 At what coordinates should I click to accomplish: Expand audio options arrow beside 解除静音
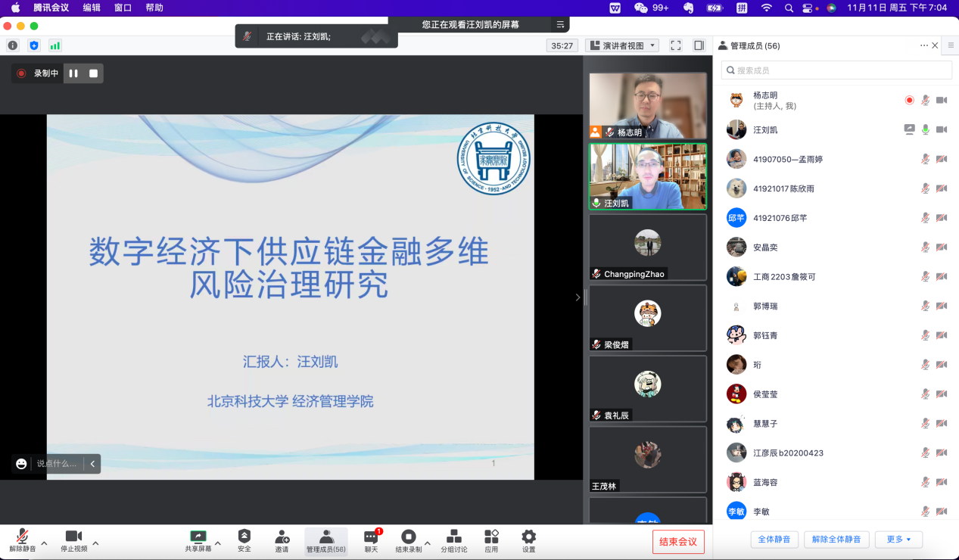[44, 543]
